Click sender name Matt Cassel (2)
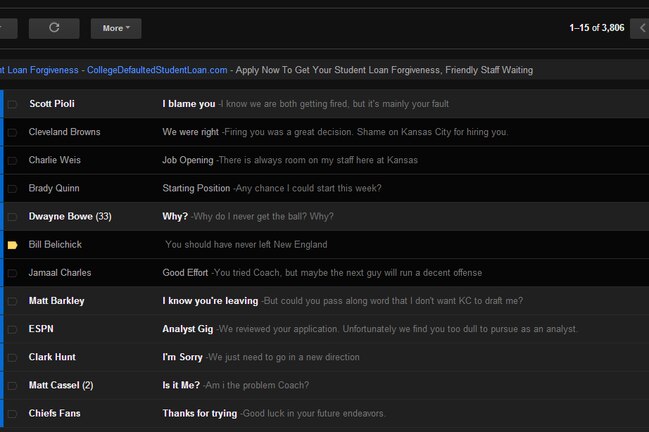649x432 pixels. 61,385
